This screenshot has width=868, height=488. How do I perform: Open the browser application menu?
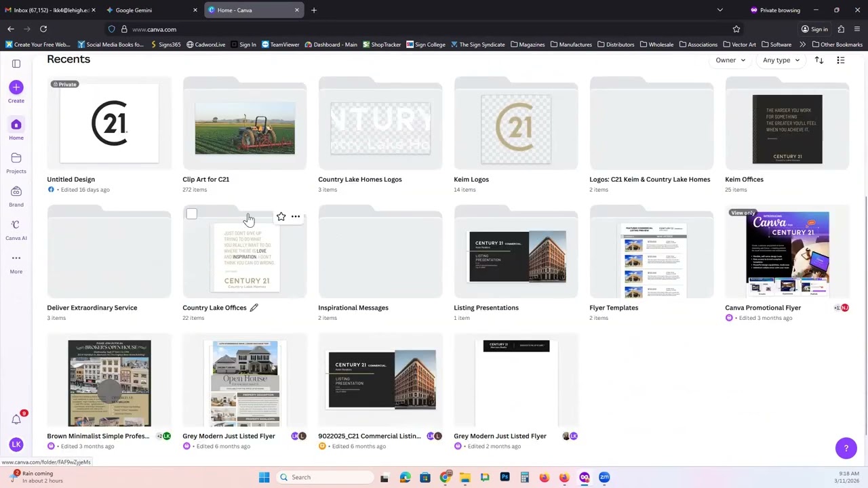(x=857, y=29)
